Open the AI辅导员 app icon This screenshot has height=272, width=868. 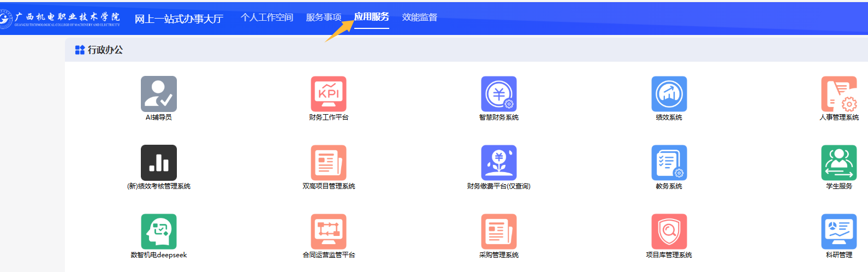point(158,94)
